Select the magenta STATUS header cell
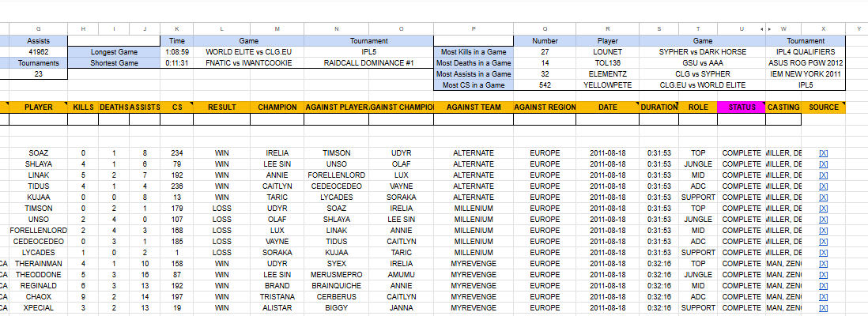 point(742,107)
